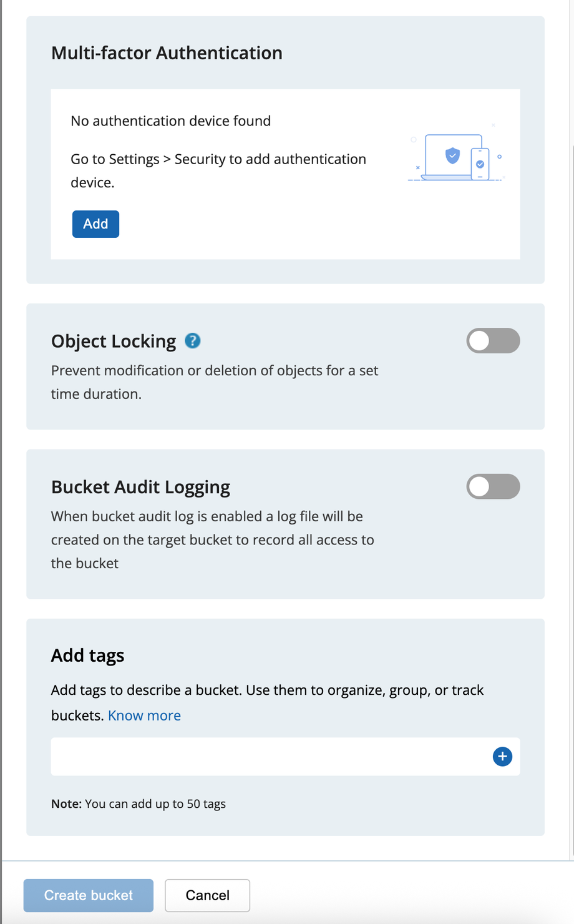The height and width of the screenshot is (924, 574).
Task: Click the No authentication device found message
Action: [171, 120]
